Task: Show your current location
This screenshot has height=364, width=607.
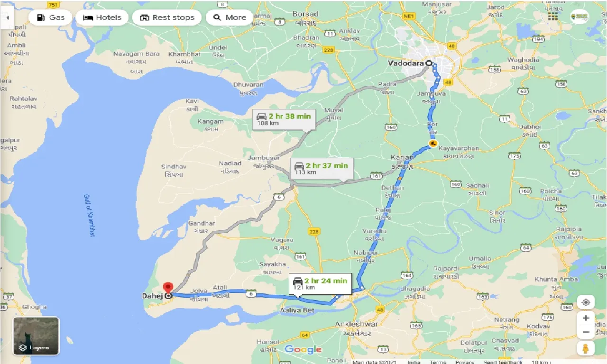Action: coord(586,302)
